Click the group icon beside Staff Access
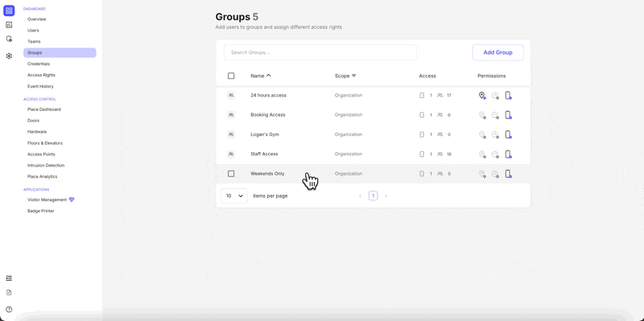This screenshot has height=321, width=644. tap(231, 154)
